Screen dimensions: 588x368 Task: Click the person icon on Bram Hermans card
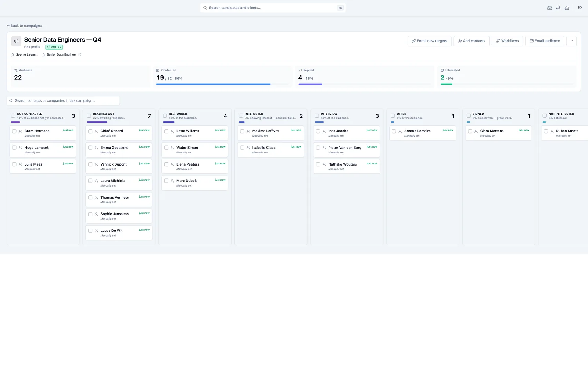tap(21, 131)
